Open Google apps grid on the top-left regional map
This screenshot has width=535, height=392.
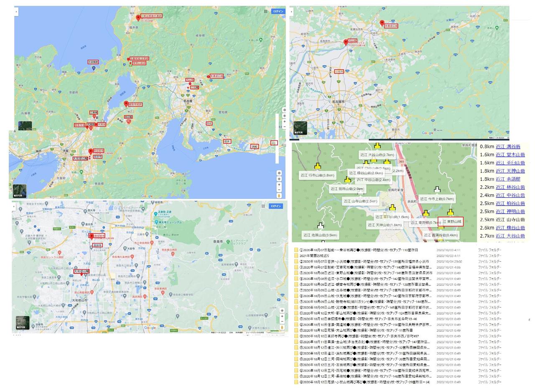[x=265, y=11]
